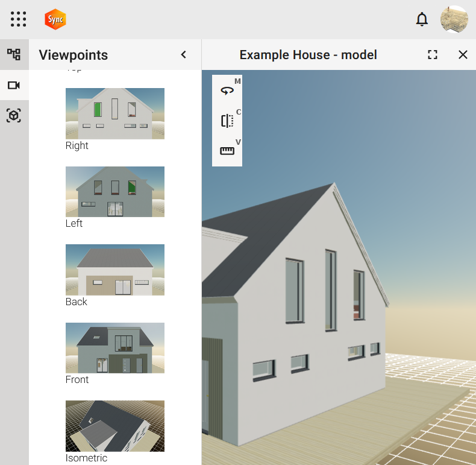Select the Left viewpoint thumbnail

[114, 191]
